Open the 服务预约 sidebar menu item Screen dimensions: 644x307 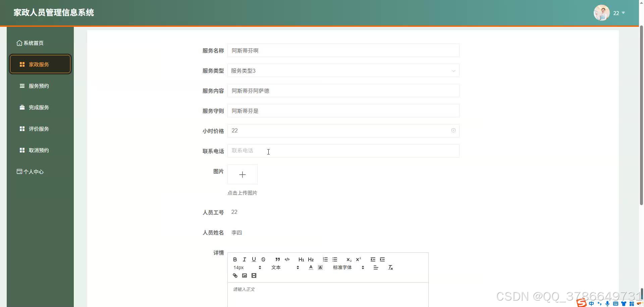[x=38, y=85]
